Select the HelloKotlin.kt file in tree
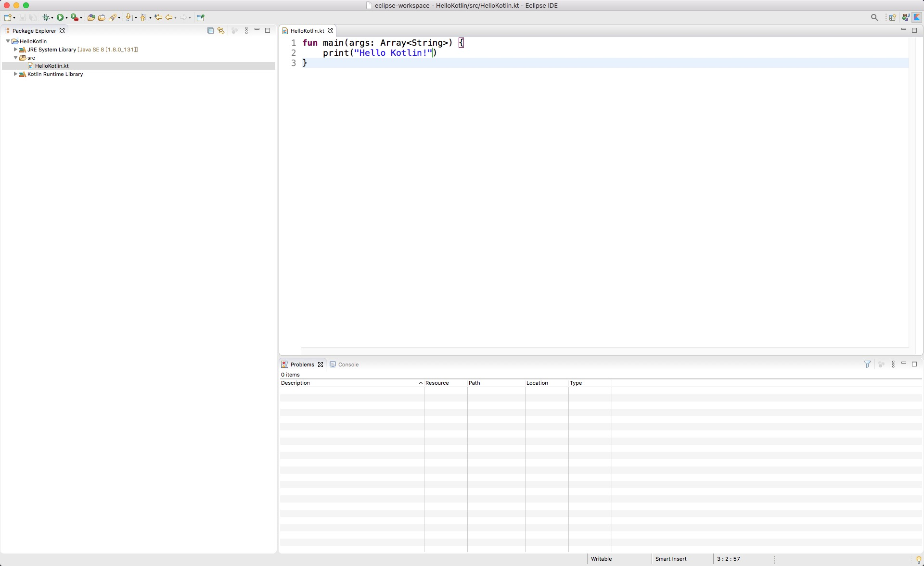Viewport: 924px width, 566px height. (52, 66)
